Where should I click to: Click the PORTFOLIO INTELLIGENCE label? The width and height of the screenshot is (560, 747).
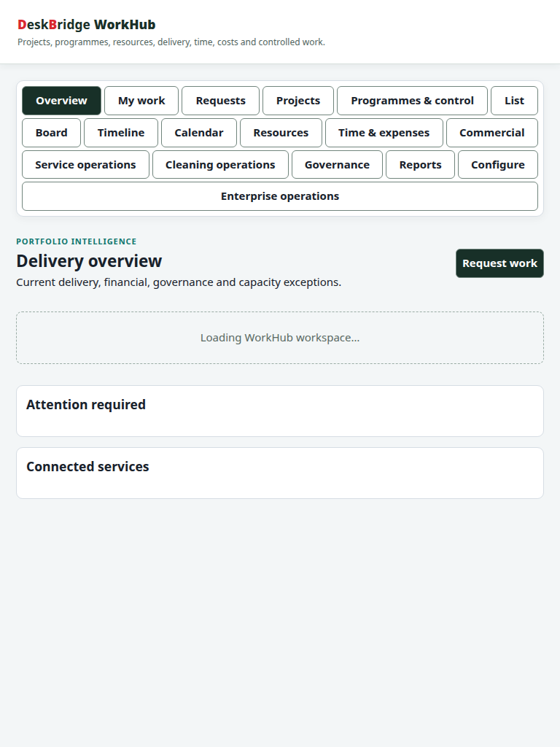point(76,241)
